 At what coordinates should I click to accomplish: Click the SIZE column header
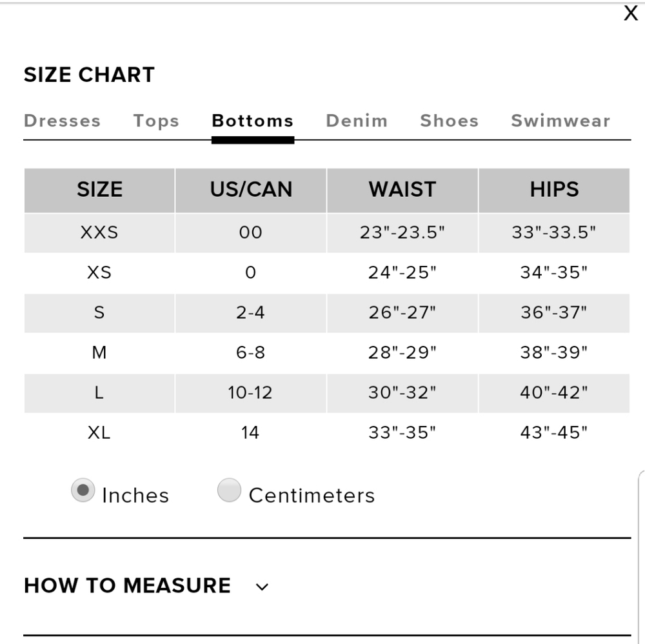point(99,189)
